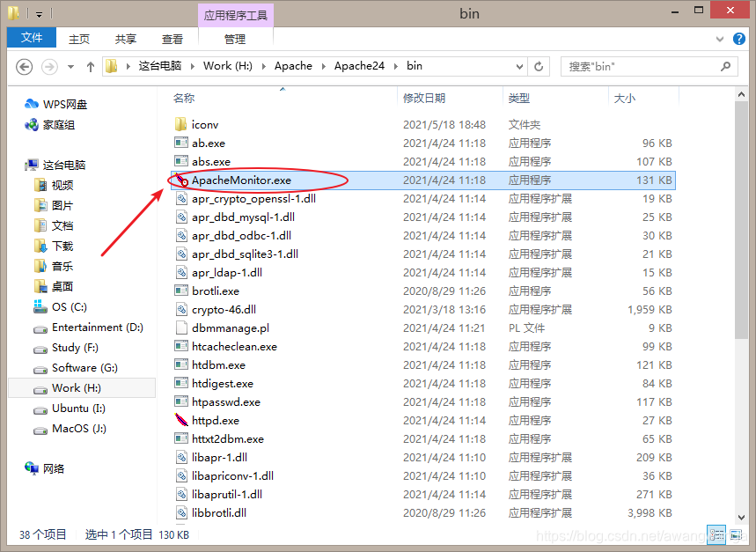Click the abs.exe application icon
Viewport: 756px width, 552px height.
tap(181, 161)
